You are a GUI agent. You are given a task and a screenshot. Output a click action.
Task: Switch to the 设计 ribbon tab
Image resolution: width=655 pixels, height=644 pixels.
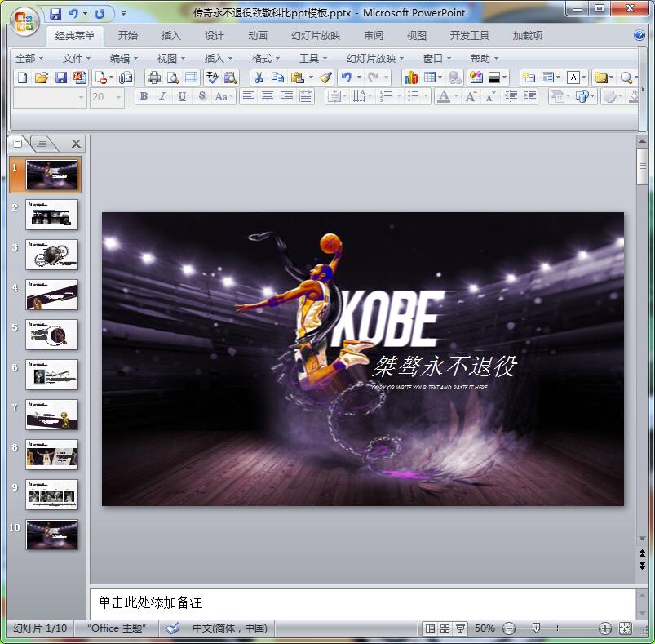tap(214, 36)
